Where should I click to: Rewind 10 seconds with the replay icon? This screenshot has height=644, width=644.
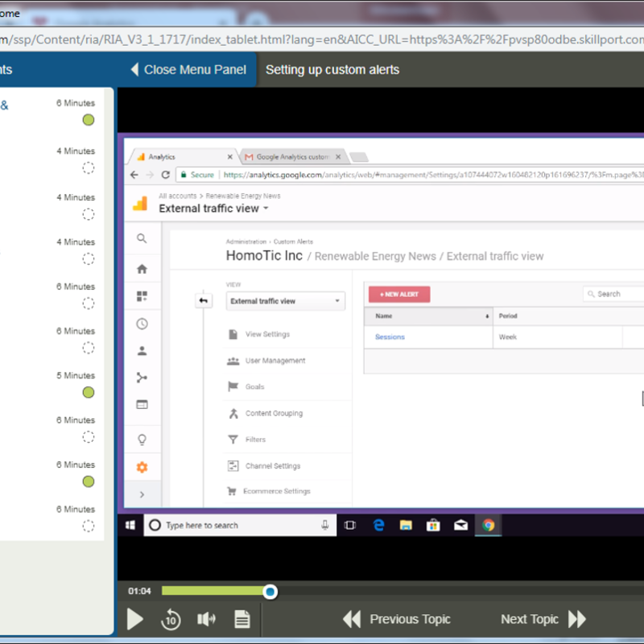tap(171, 619)
